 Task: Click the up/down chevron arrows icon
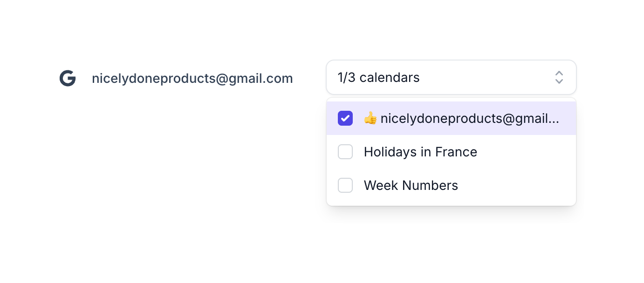pos(559,77)
